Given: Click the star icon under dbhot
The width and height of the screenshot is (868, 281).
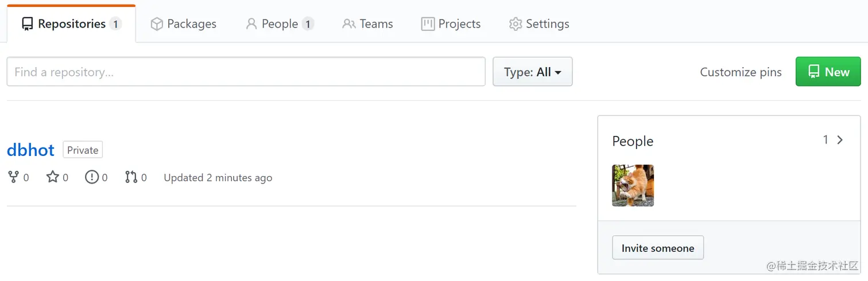Looking at the screenshot, I should 53,177.
